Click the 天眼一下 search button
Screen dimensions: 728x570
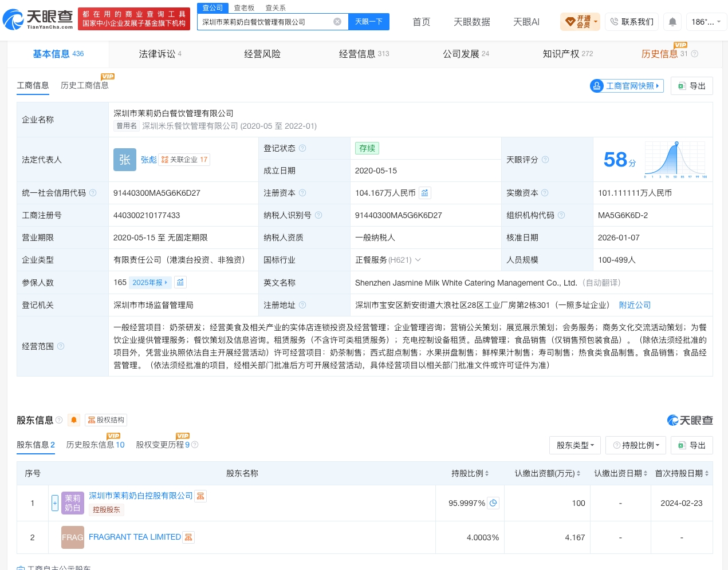coord(369,22)
